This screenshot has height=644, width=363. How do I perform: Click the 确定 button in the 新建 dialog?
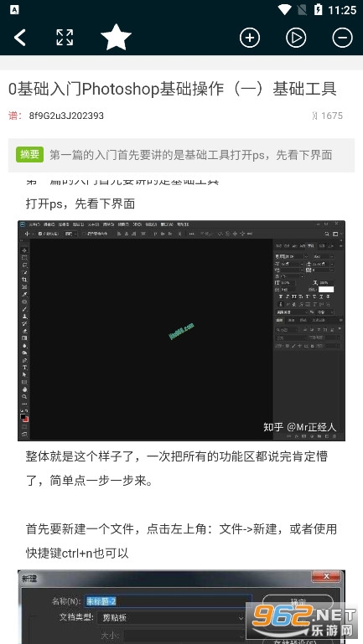tap(298, 602)
